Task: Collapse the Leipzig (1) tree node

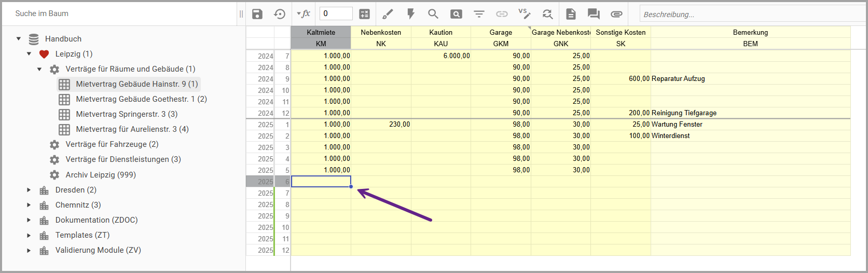Action: (x=29, y=54)
